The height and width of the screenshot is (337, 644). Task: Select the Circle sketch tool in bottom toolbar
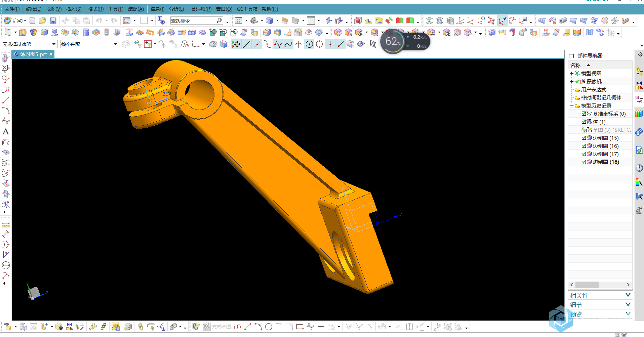click(x=269, y=327)
